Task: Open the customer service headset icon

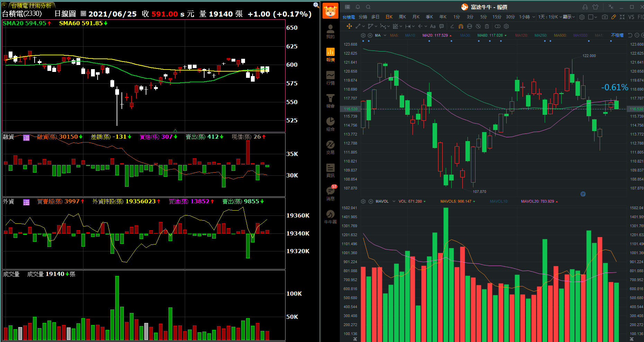Action: coord(585,7)
